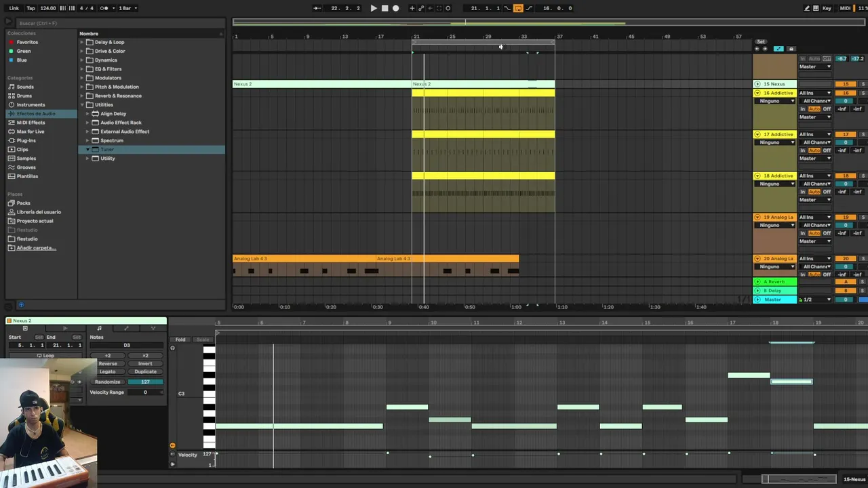868x488 pixels.
Task: Toggle the teal automation mode icon
Action: tap(778, 49)
